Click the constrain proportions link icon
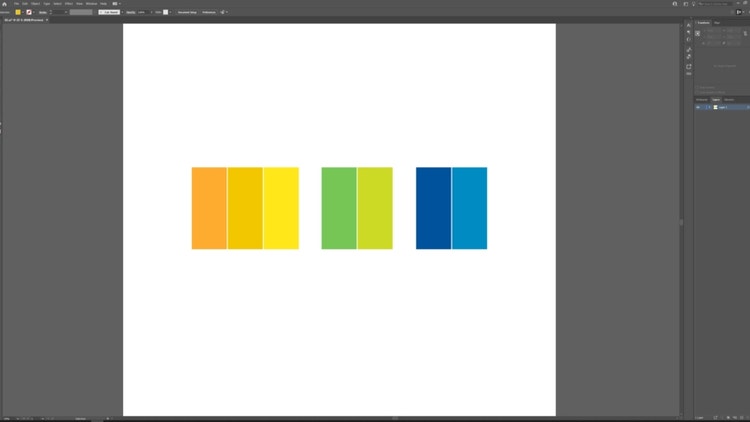 point(745,33)
